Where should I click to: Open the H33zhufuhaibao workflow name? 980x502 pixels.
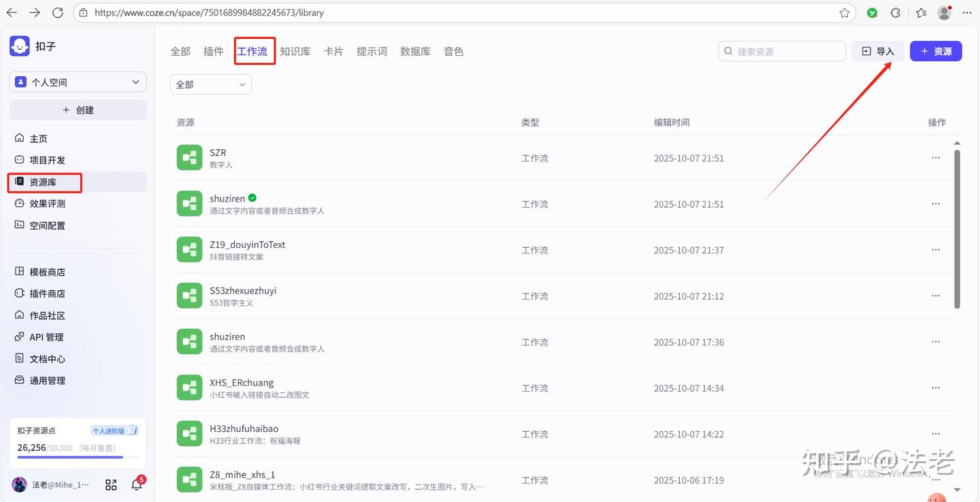[x=244, y=428]
